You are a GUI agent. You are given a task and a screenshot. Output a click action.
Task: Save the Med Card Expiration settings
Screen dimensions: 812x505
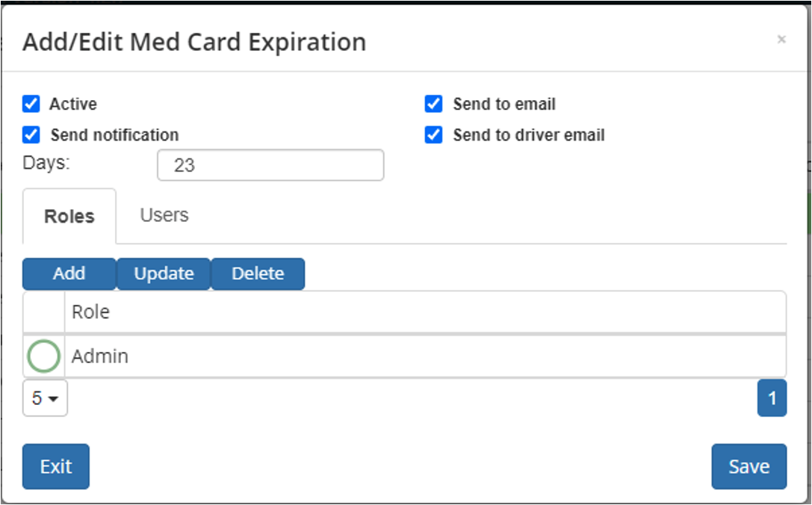(x=749, y=466)
